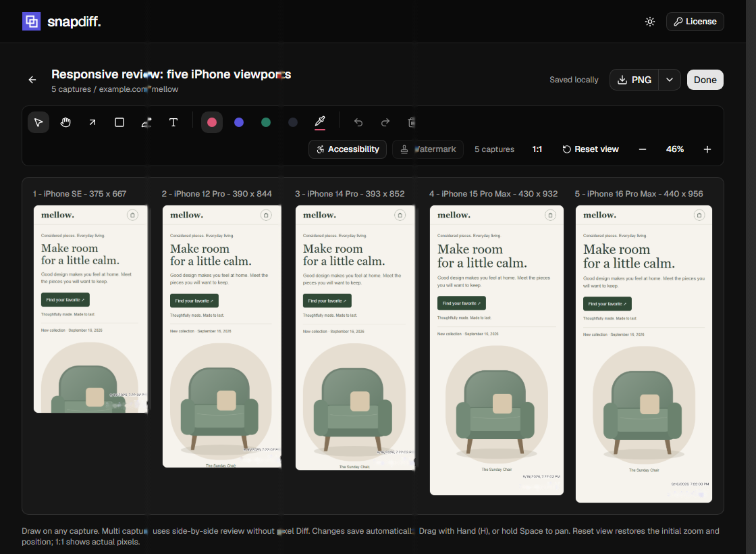This screenshot has height=554, width=756.
Task: Zoom out with the minus button
Action: pos(642,149)
